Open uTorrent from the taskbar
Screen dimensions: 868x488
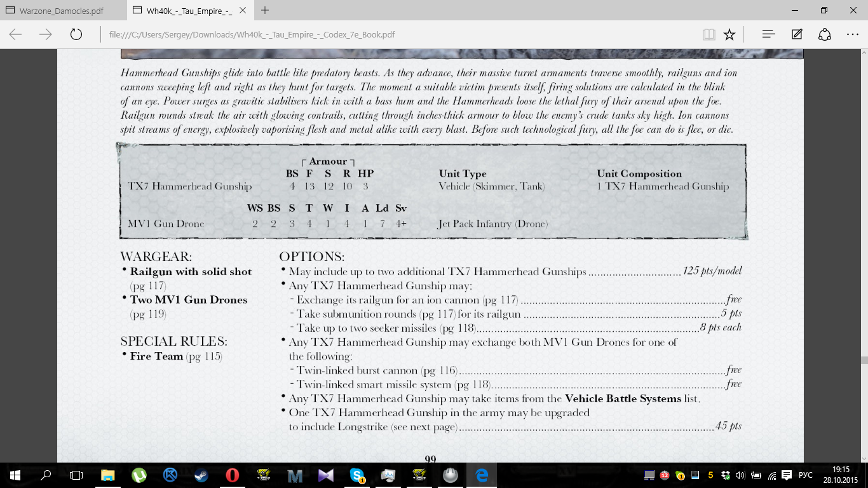tap(139, 475)
